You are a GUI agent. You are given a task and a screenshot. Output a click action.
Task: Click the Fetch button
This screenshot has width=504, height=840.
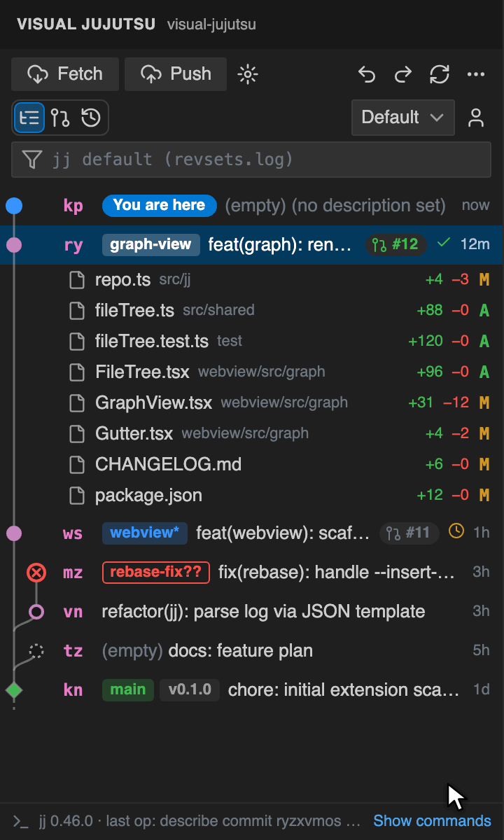point(65,74)
